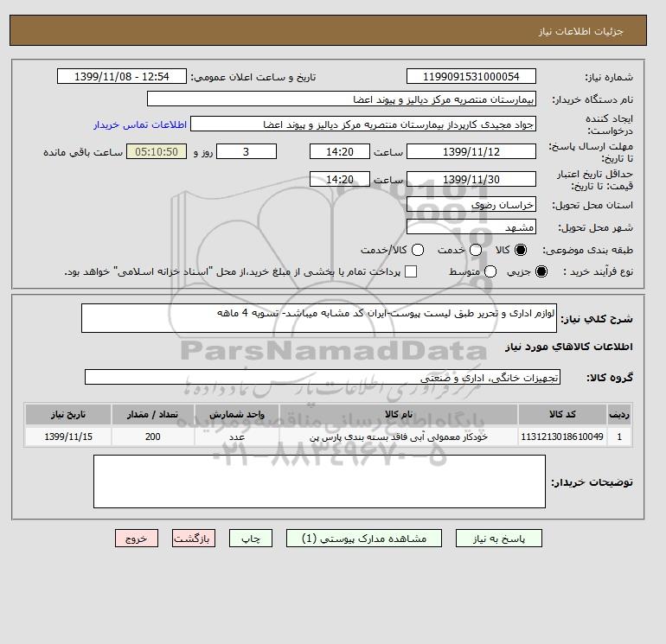Image resolution: width=666 pixels, height=644 pixels.
Task: Click the ردیف column header
Action: pos(619,414)
